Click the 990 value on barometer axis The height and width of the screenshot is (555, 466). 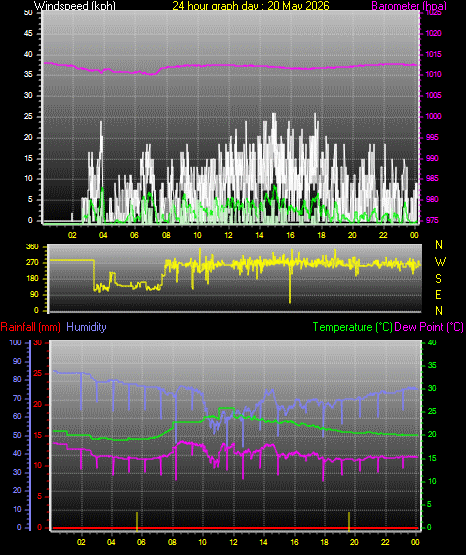pyautogui.click(x=432, y=158)
